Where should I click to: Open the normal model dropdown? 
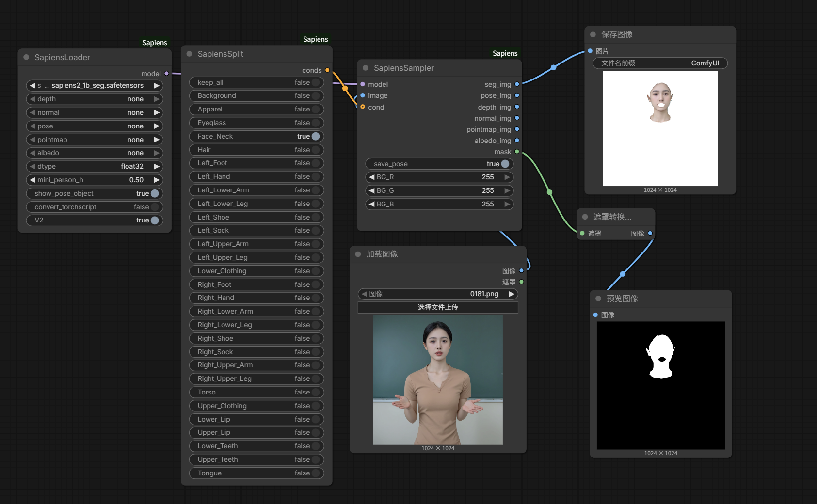pyautogui.click(x=95, y=112)
